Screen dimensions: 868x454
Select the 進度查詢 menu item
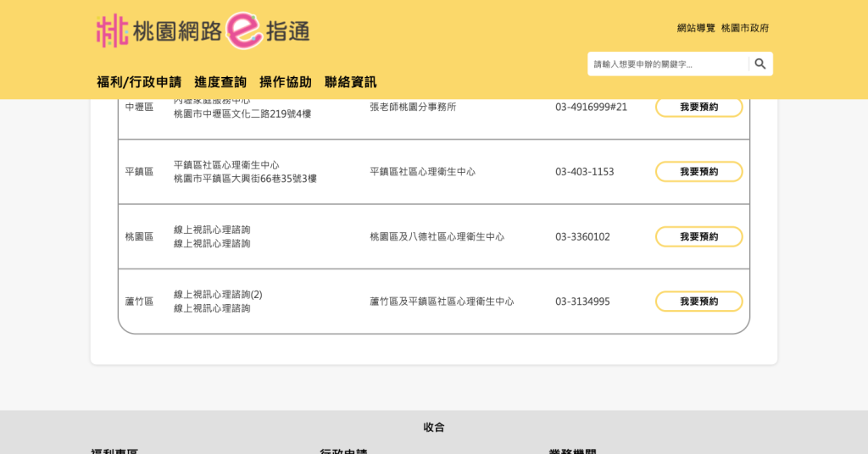[x=220, y=82]
